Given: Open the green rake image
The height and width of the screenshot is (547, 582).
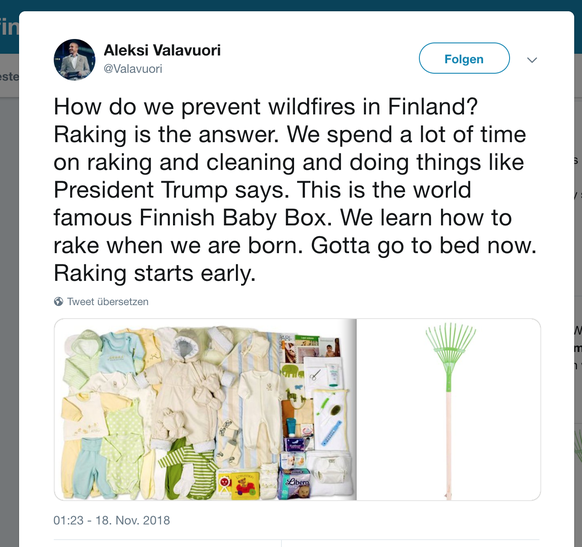Looking at the screenshot, I should click(449, 409).
